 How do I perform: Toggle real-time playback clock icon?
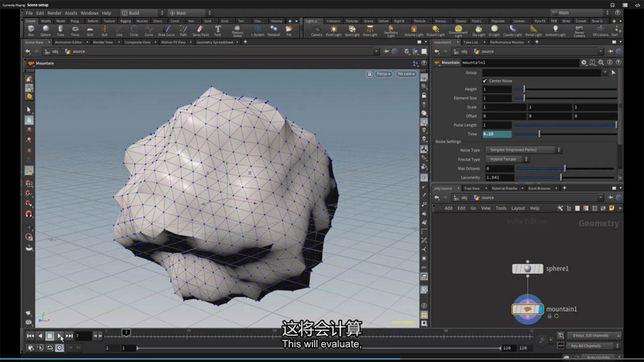(x=60, y=348)
